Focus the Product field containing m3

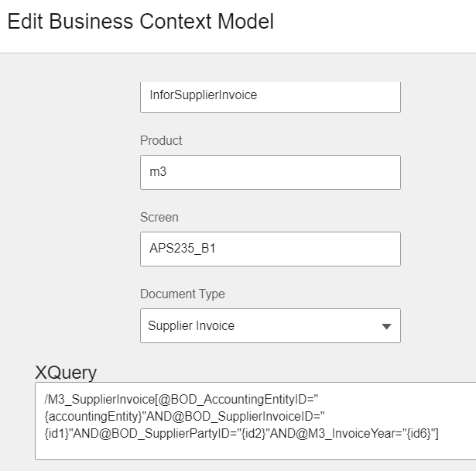pyautogui.click(x=269, y=172)
